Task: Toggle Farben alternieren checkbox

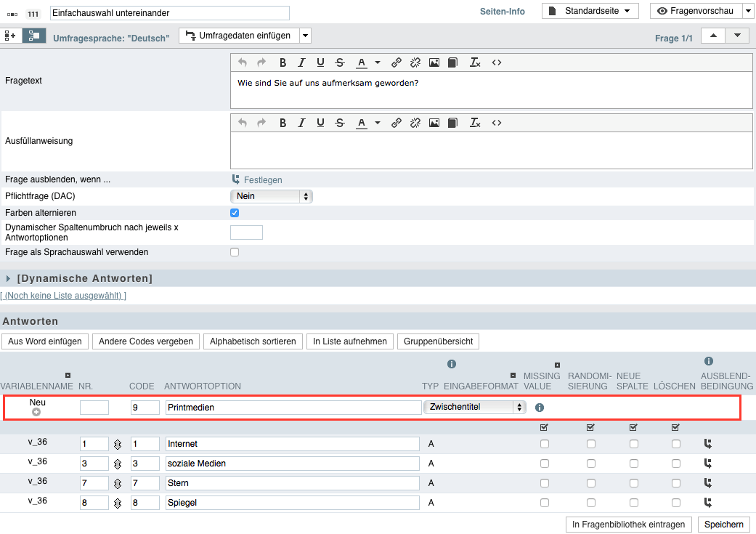Action: [x=235, y=213]
